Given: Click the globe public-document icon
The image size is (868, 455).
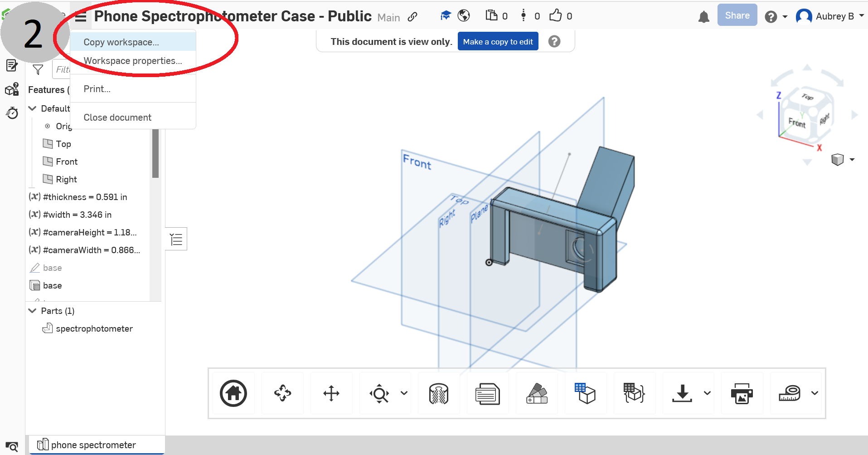Looking at the screenshot, I should pos(464,16).
